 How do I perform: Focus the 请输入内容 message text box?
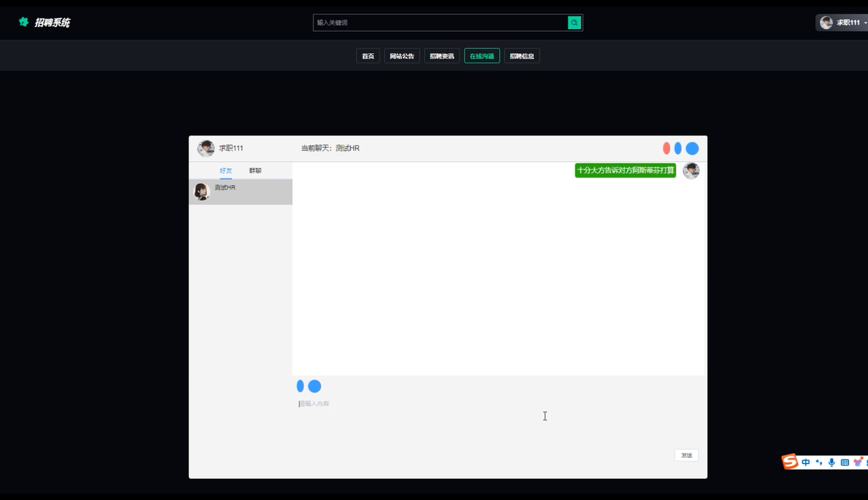[x=499, y=420]
